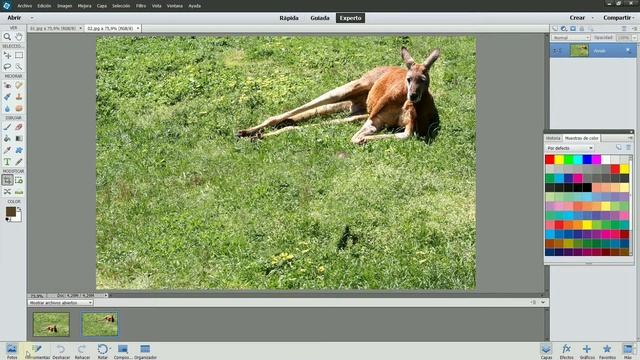Toggle the Capas layers panel
The height and width of the screenshot is (360, 640).
pos(546,351)
